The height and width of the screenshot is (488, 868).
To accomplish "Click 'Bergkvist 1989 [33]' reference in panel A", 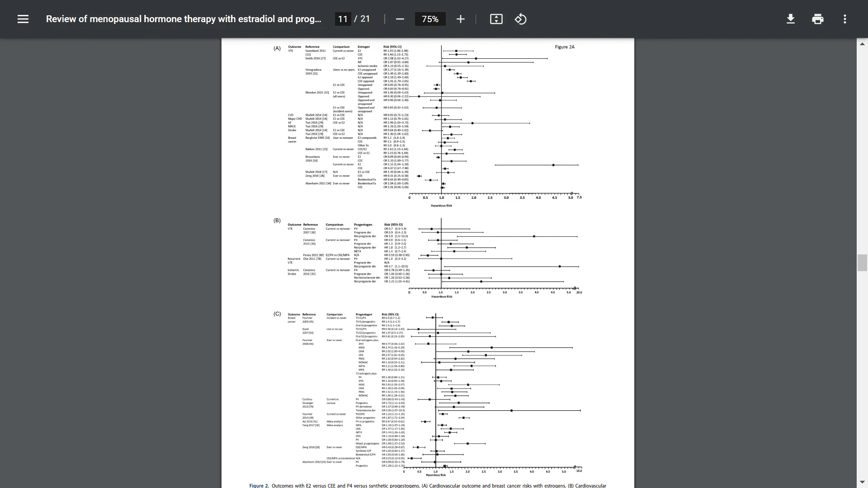I will (317, 138).
